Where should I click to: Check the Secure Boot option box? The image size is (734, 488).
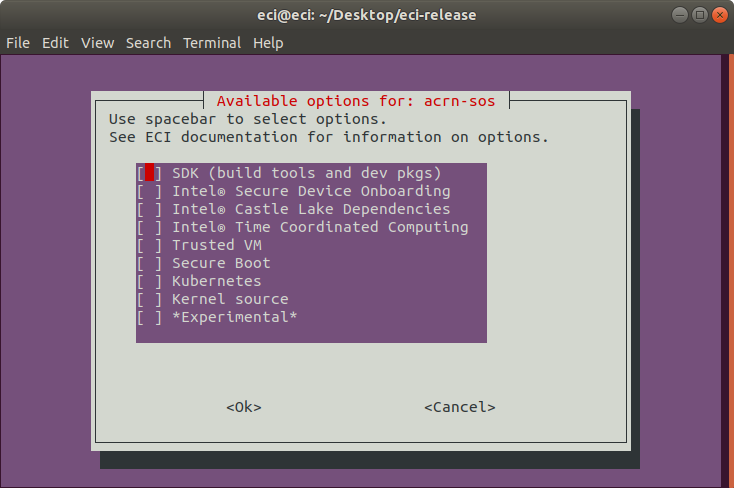tap(149, 263)
